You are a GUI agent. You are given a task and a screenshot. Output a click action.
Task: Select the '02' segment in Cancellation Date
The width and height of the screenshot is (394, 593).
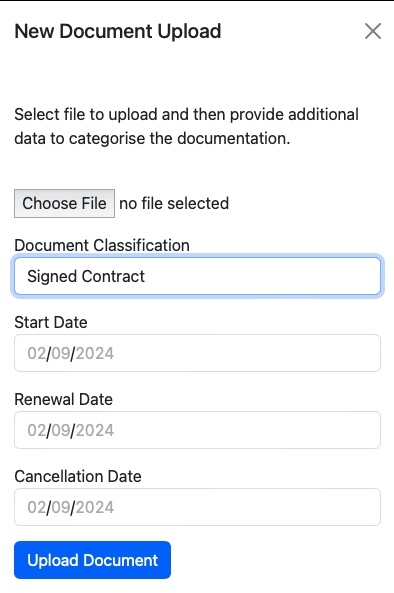click(x=37, y=507)
